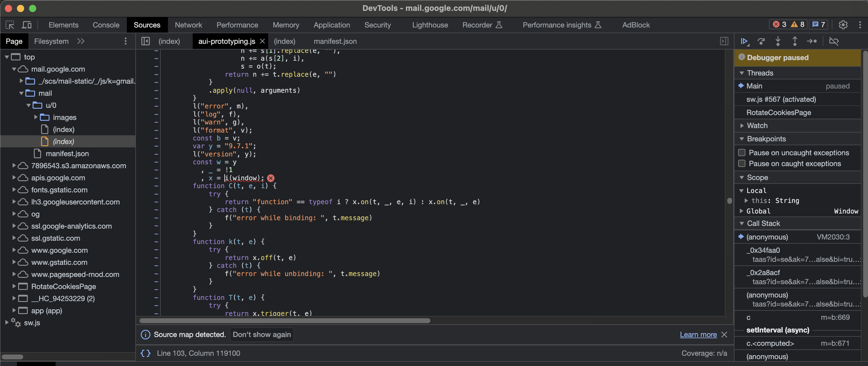This screenshot has width=868, height=366.
Task: Click the step into function icon
Action: (x=778, y=41)
